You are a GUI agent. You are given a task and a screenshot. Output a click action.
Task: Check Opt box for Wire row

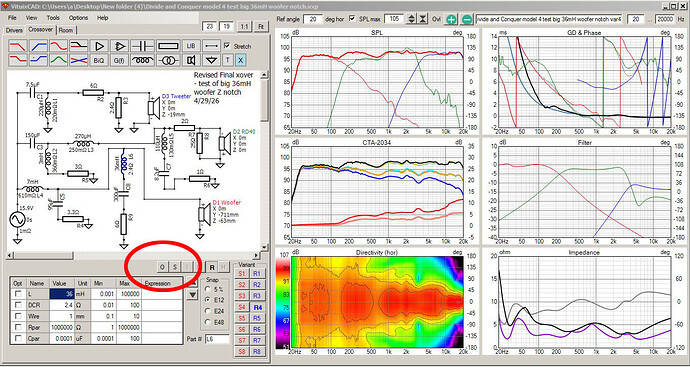(x=18, y=316)
